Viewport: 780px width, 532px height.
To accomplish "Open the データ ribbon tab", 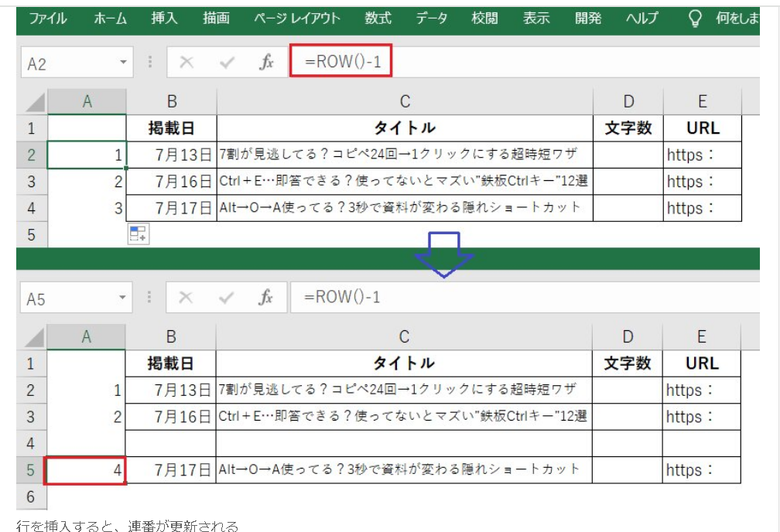I will 431,19.
